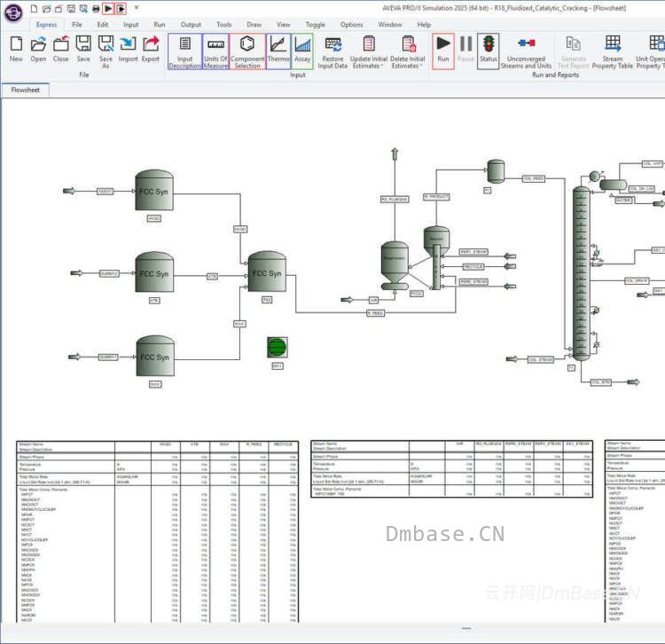This screenshot has height=644, width=665.
Task: Open the Window menu
Action: 390,25
